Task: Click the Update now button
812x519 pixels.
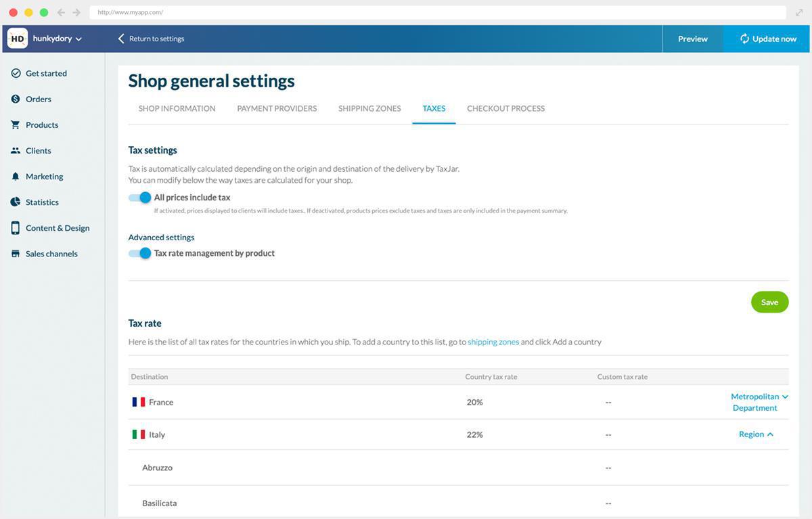Action: pos(767,39)
